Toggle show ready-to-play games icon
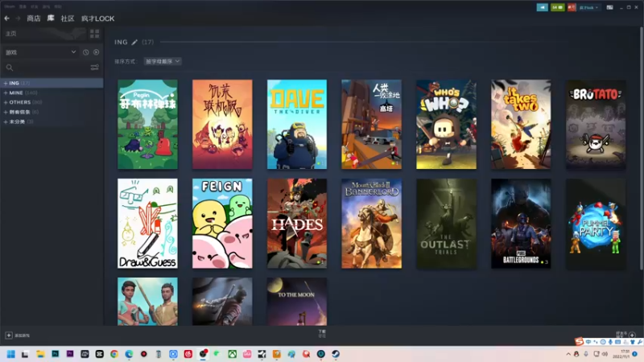This screenshot has width=644, height=362. pos(96,52)
